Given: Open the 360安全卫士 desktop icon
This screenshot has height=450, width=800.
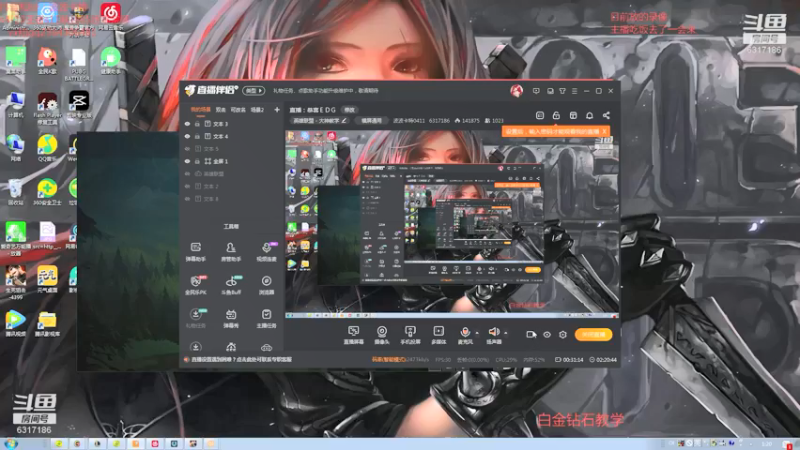Looking at the screenshot, I should click(x=47, y=192).
